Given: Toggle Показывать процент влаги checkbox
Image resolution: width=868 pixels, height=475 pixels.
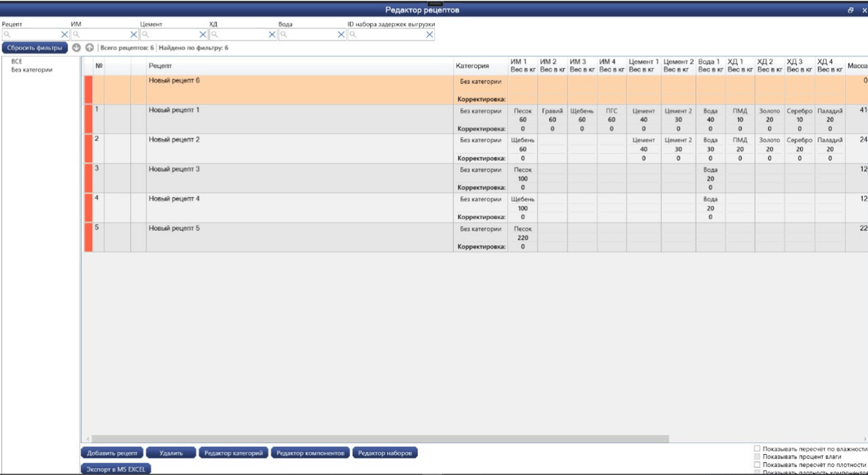Looking at the screenshot, I should pyautogui.click(x=757, y=457).
